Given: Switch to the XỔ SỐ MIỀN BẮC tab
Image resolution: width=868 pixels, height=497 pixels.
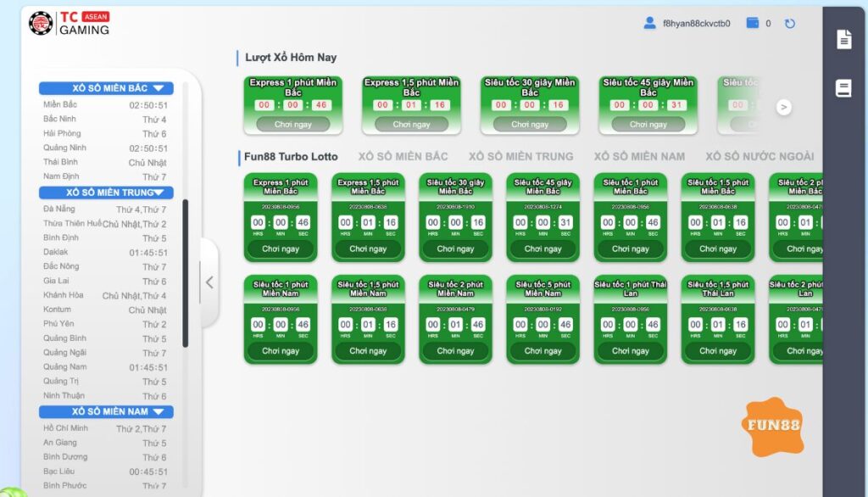Looking at the screenshot, I should coord(403,157).
